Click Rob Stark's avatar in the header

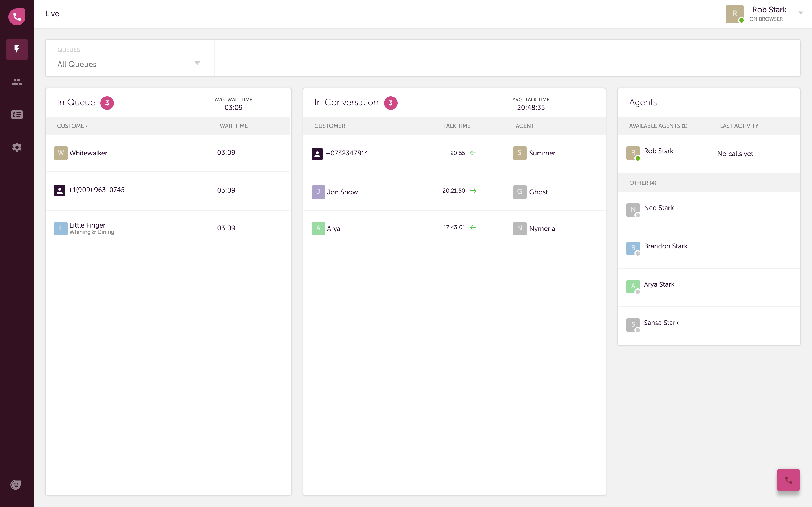[x=734, y=14]
